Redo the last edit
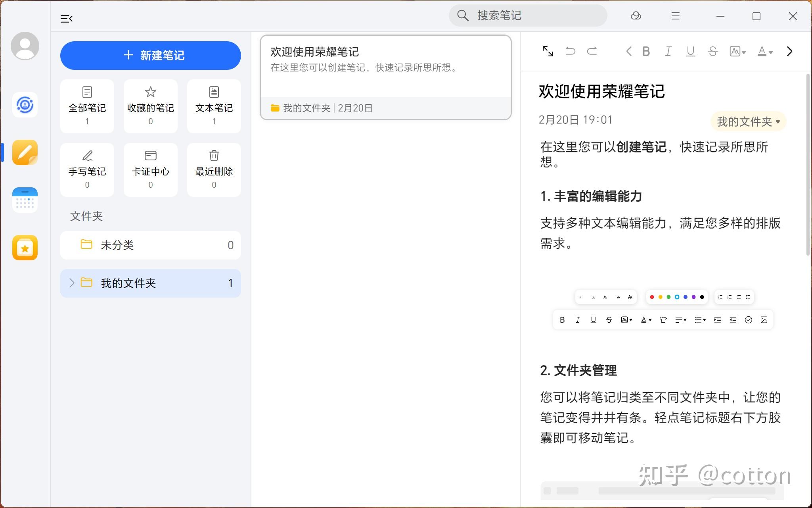Viewport: 812px width, 508px height. tap(592, 51)
